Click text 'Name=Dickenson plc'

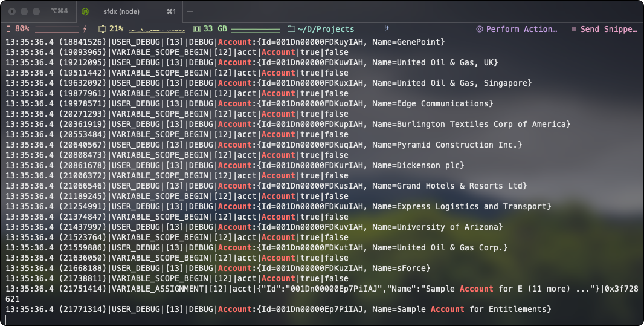415,165
